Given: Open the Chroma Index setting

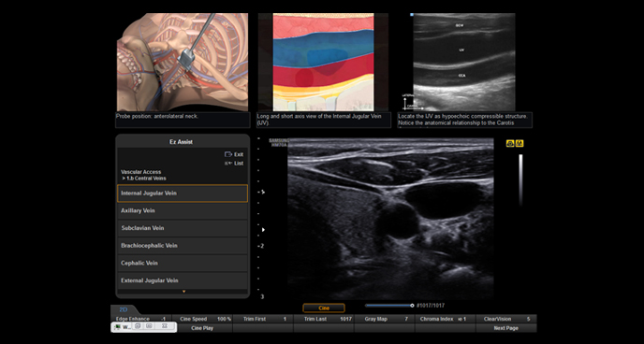Looking at the screenshot, I should pyautogui.click(x=446, y=319).
